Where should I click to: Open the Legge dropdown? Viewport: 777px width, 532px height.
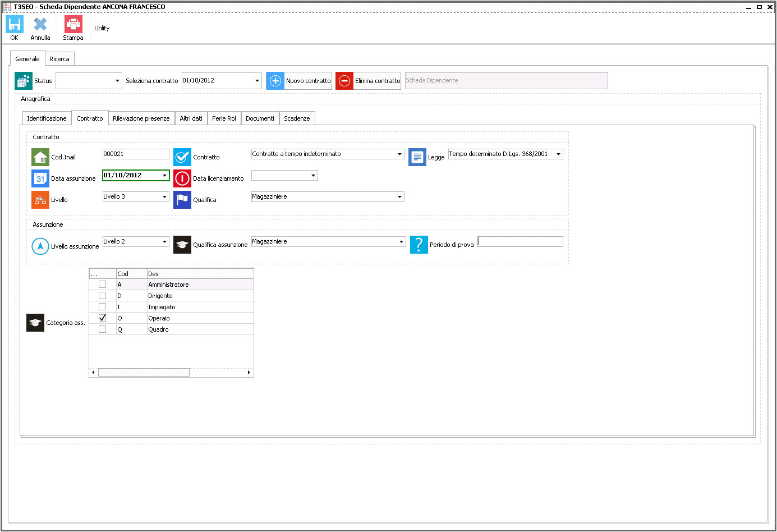point(558,154)
